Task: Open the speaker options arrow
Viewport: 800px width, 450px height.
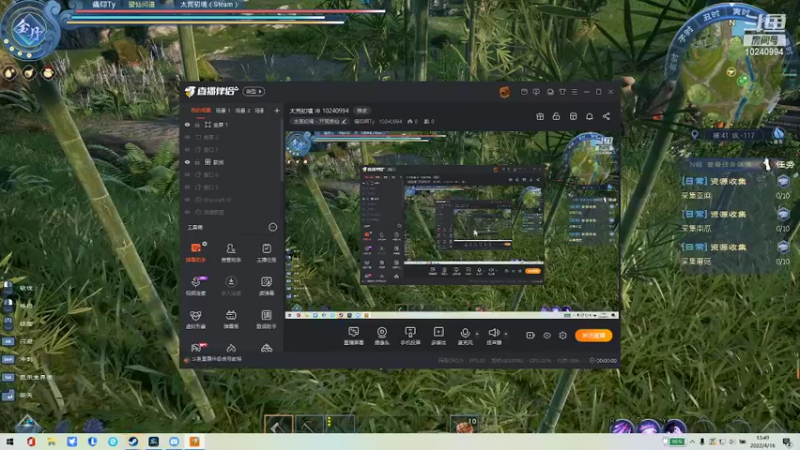Action: [x=506, y=334]
